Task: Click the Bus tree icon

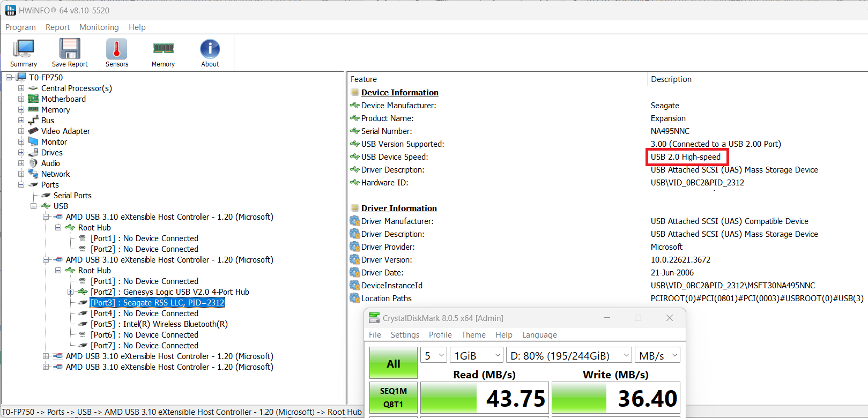Action: [33, 121]
